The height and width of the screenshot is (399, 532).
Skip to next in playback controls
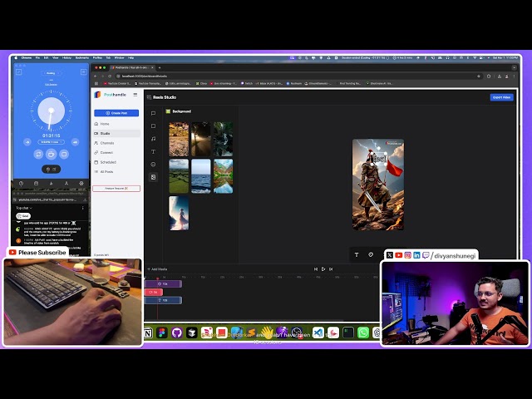[x=331, y=269]
